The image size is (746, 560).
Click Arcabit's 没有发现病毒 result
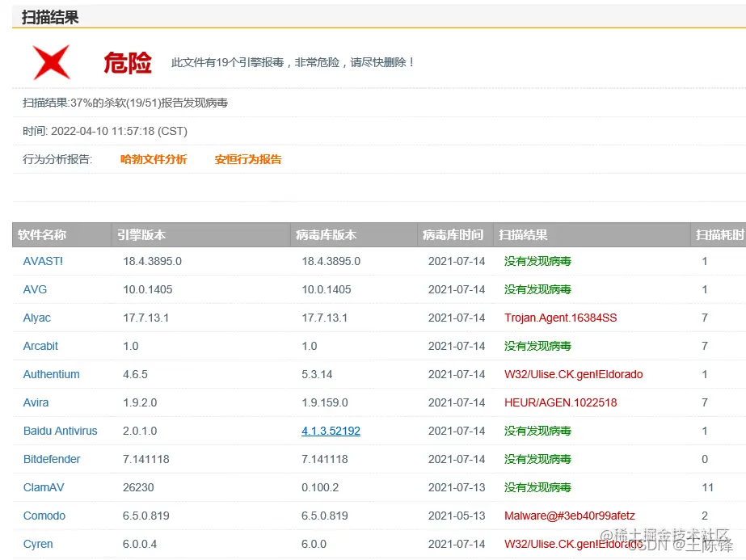(x=537, y=346)
